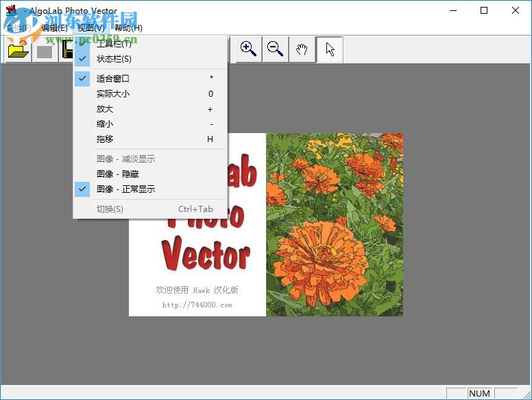Select the zoom out magnifier tool

tap(275, 49)
